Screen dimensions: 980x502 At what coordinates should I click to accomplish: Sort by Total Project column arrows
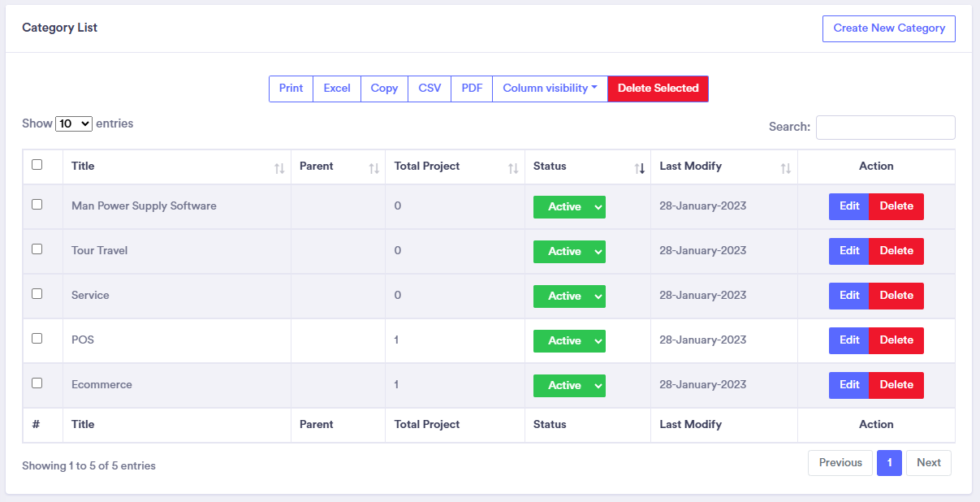513,168
